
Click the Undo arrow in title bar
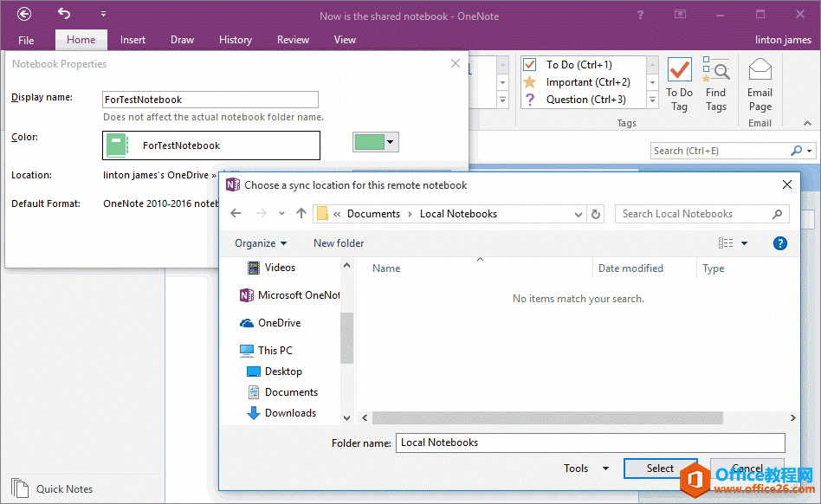pyautogui.click(x=65, y=14)
